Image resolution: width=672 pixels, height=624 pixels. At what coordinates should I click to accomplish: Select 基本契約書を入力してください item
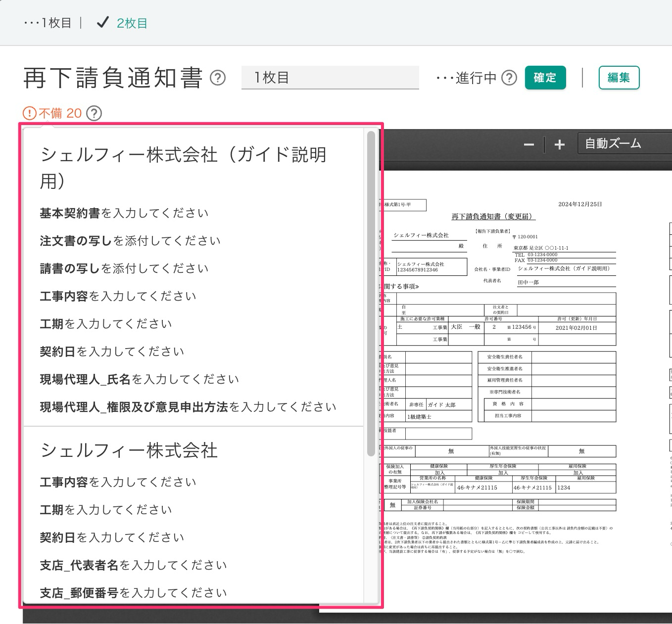coord(124,213)
